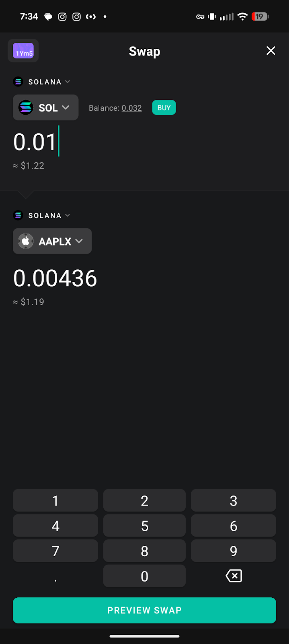Close the Swap screen
The height and width of the screenshot is (644, 289).
[271, 51]
